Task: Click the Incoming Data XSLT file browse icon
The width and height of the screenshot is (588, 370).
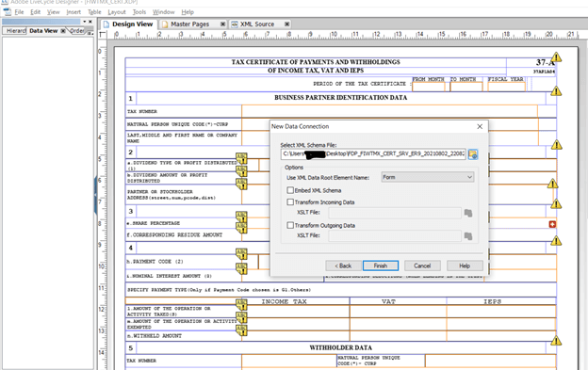Action: [468, 213]
